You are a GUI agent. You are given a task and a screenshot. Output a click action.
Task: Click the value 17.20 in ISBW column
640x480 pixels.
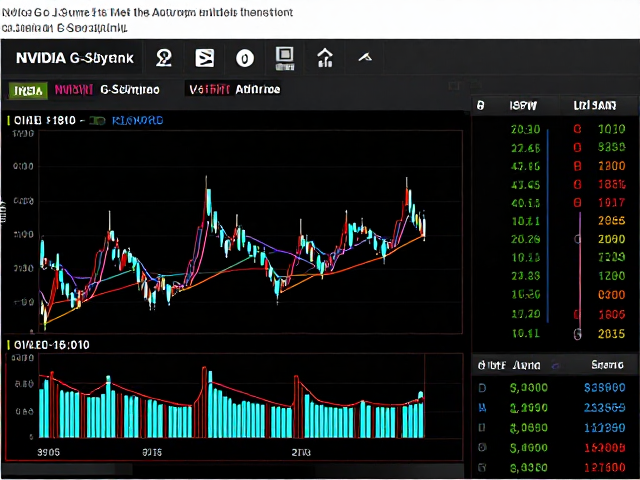[x=525, y=314]
